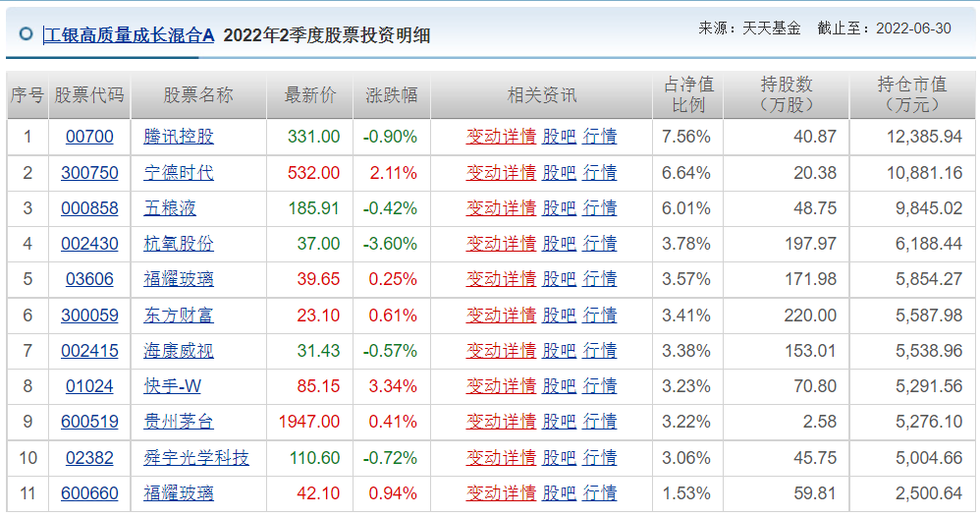View 变动详情 for 五粮液
Image resolution: width=980 pixels, height=517 pixels.
[501, 208]
